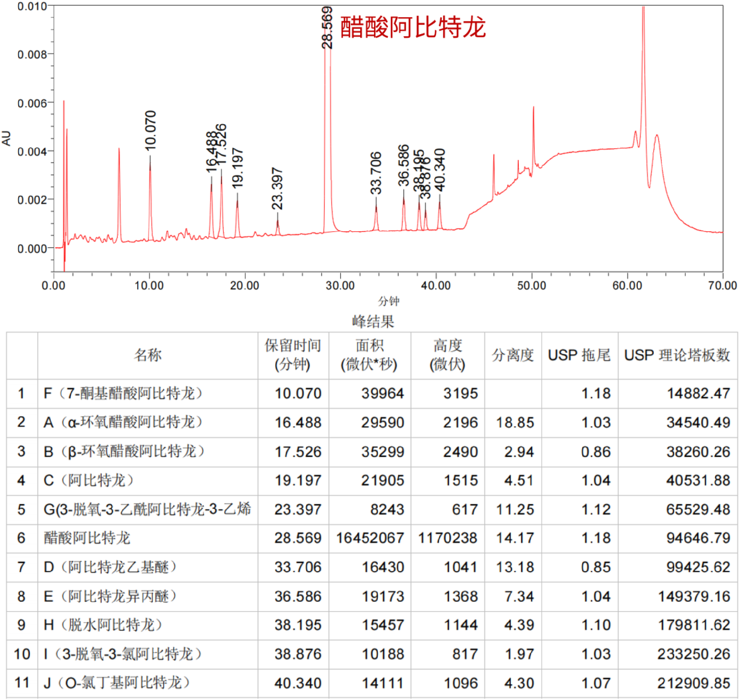Select the area value 16452067

[370, 539]
